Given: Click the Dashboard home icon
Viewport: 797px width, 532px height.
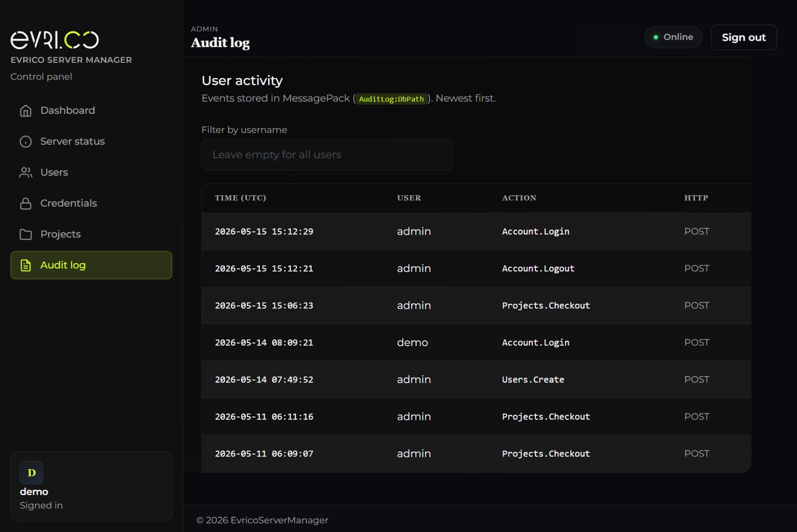Looking at the screenshot, I should coord(25,110).
